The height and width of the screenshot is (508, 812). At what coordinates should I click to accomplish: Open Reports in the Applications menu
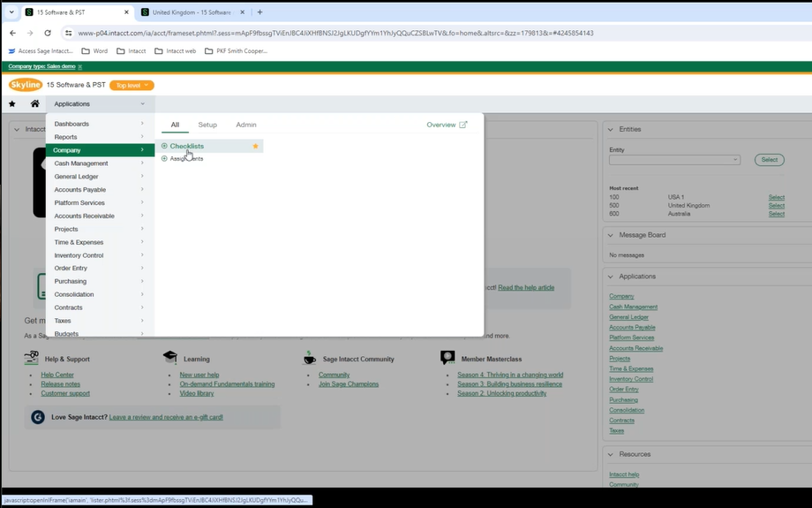pos(100,137)
